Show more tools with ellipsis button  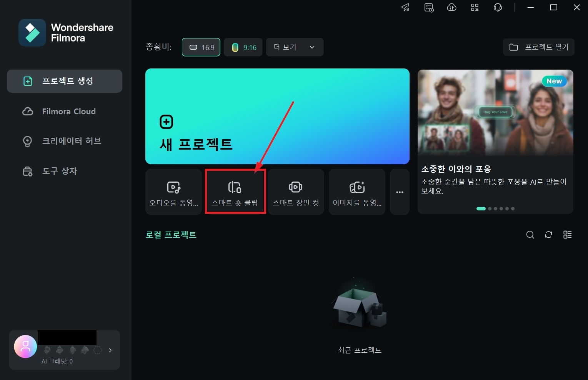400,192
